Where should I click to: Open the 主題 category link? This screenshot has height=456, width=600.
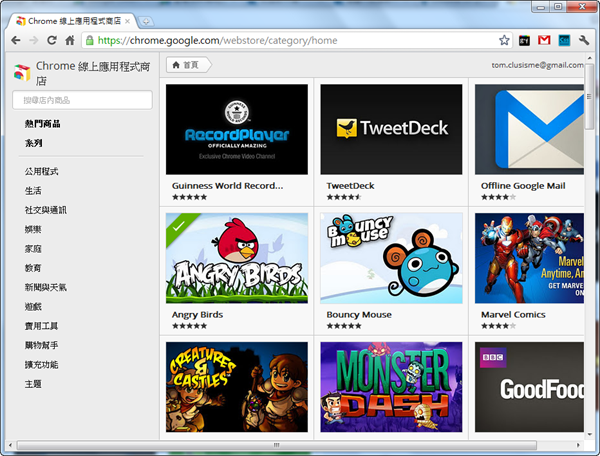click(33, 384)
